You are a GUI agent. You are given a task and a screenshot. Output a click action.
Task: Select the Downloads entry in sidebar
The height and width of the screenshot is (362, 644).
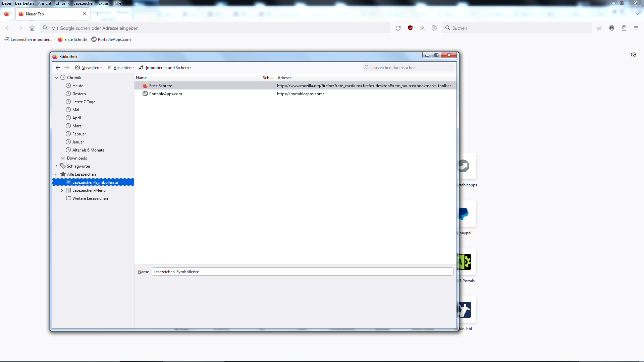click(x=77, y=158)
